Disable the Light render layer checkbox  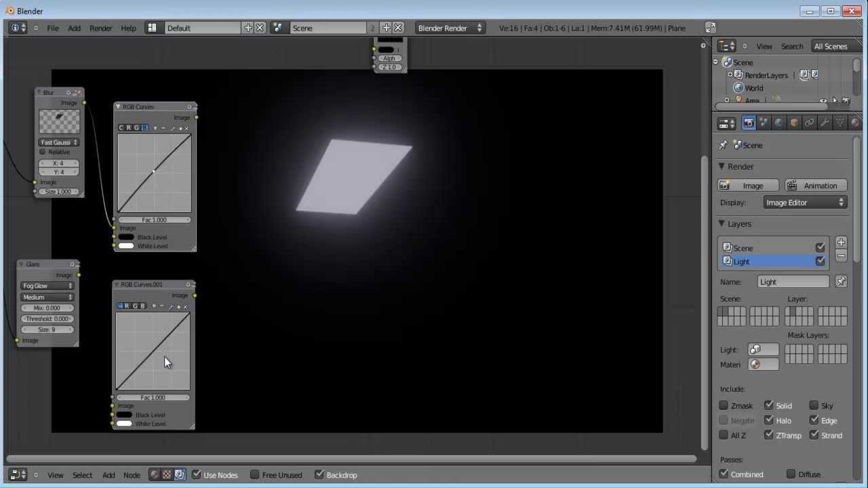[x=821, y=261]
